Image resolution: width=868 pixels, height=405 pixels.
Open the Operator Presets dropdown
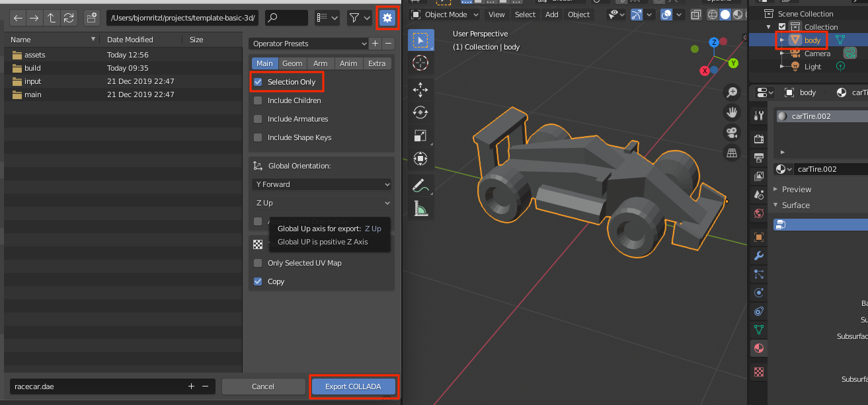point(308,43)
